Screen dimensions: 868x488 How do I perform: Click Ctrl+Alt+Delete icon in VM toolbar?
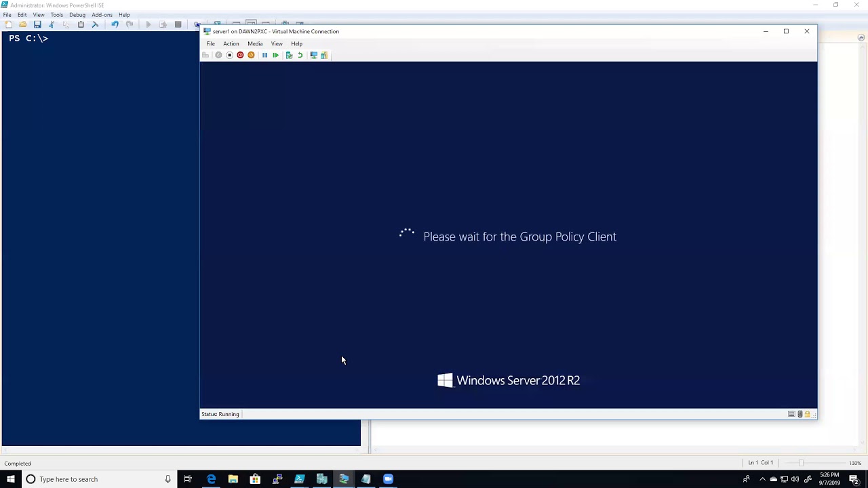205,55
